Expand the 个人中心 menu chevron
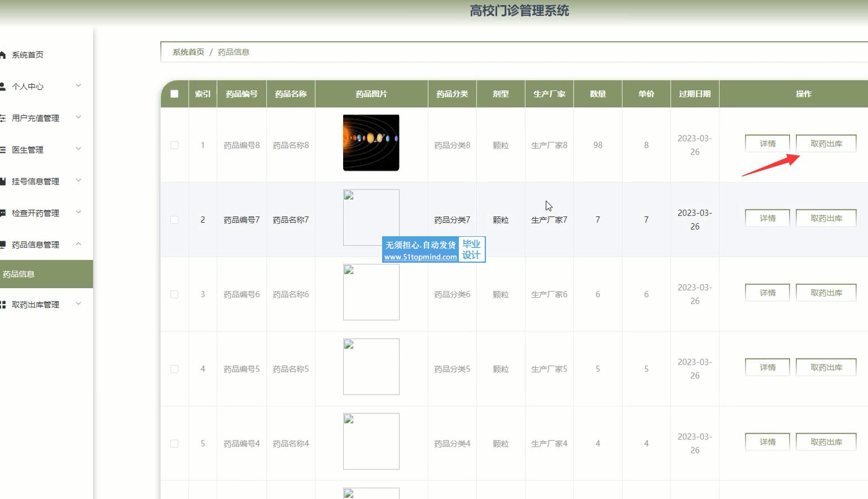This screenshot has height=499, width=868. (x=78, y=86)
